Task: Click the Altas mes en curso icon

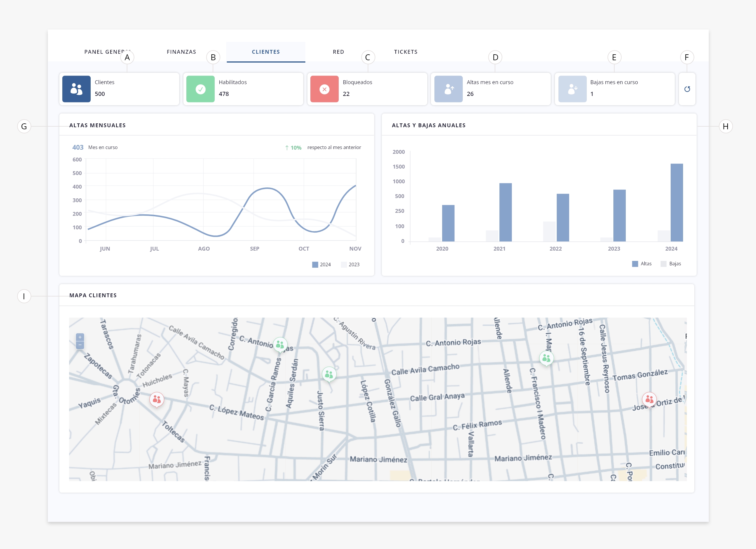Action: click(448, 89)
